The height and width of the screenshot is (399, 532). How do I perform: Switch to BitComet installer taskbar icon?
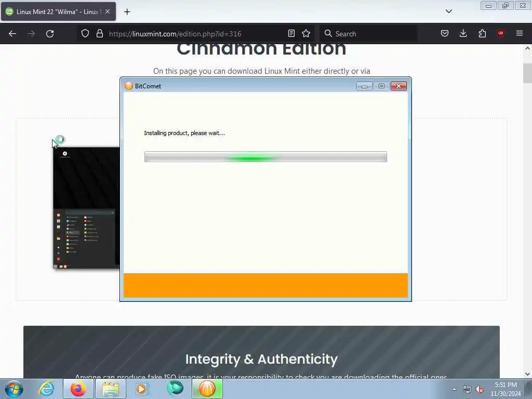pyautogui.click(x=207, y=389)
